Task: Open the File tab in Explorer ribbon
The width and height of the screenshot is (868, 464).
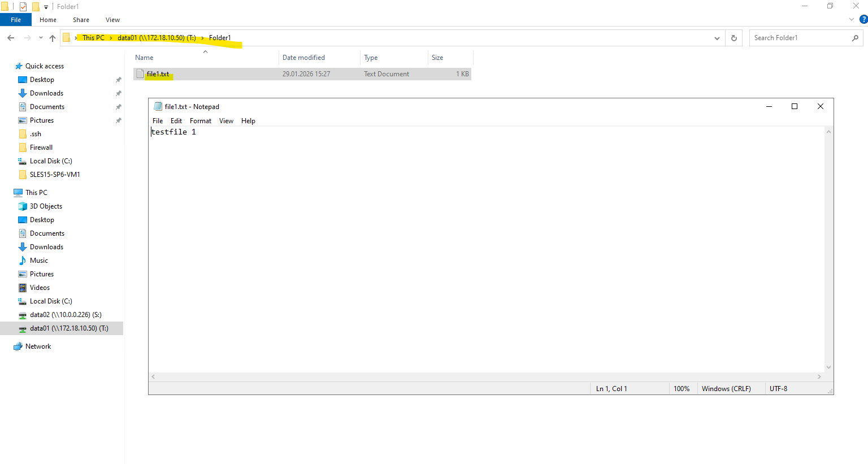Action: 16,20
